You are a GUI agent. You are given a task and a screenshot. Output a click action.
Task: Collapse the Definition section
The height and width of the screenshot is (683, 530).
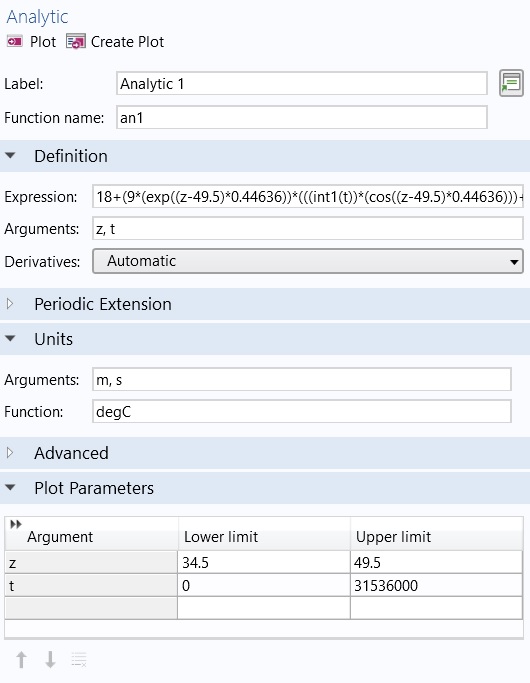pyautogui.click(x=10, y=156)
